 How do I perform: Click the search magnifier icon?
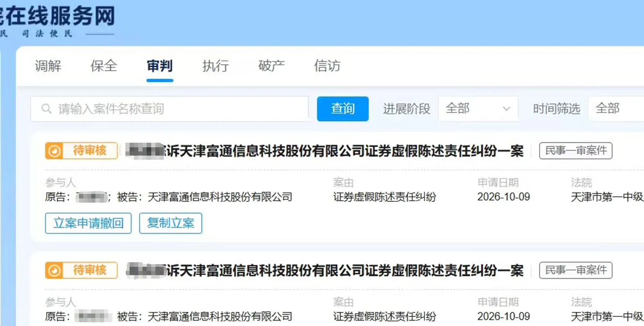[46, 109]
